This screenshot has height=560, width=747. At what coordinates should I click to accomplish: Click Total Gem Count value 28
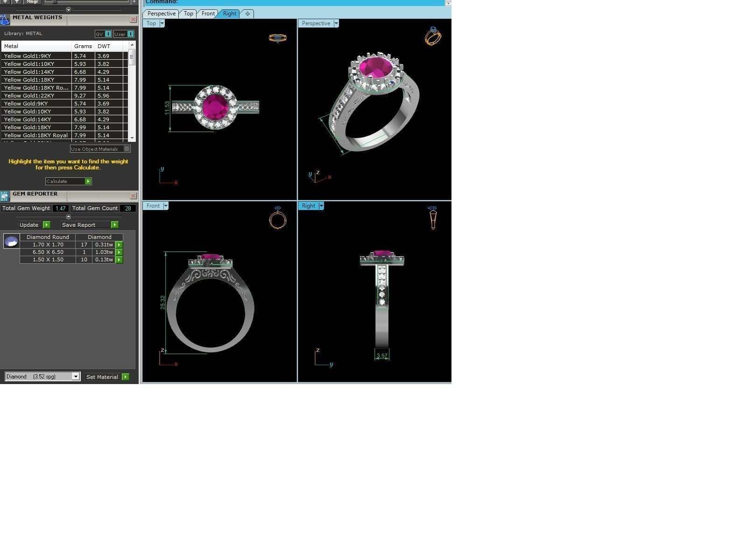pos(128,209)
